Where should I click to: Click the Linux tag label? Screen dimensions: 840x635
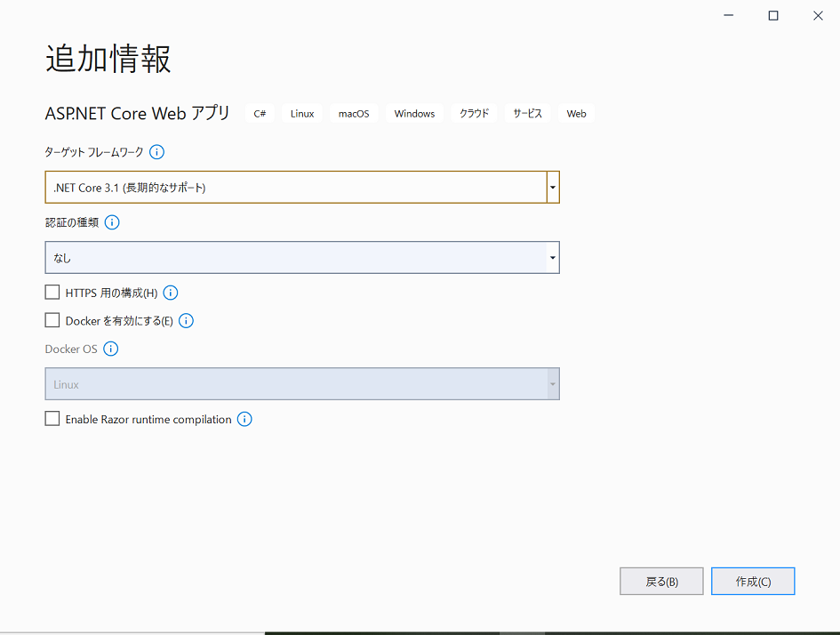[302, 114]
